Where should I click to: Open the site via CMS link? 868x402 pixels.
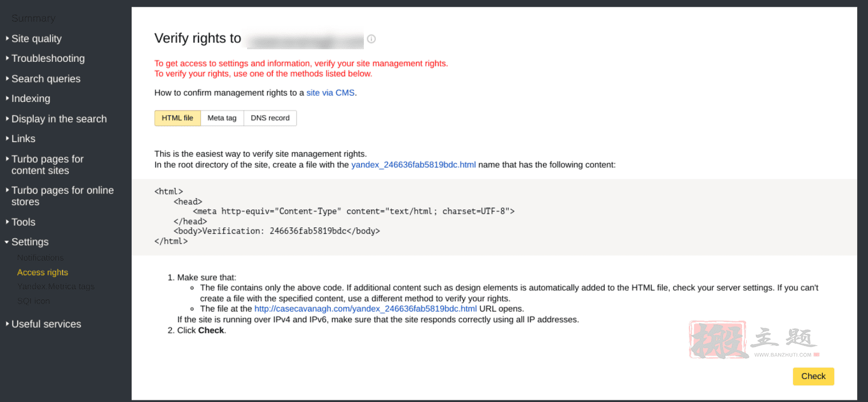(x=330, y=92)
